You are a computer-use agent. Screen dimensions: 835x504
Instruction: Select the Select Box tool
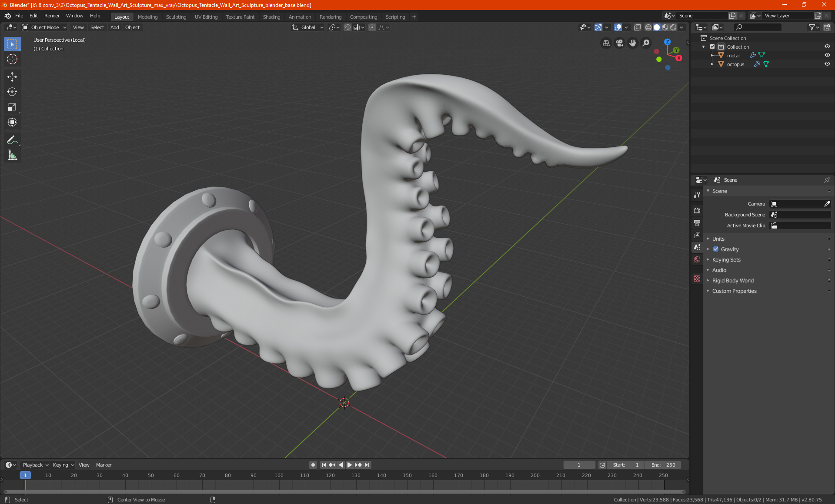click(12, 44)
